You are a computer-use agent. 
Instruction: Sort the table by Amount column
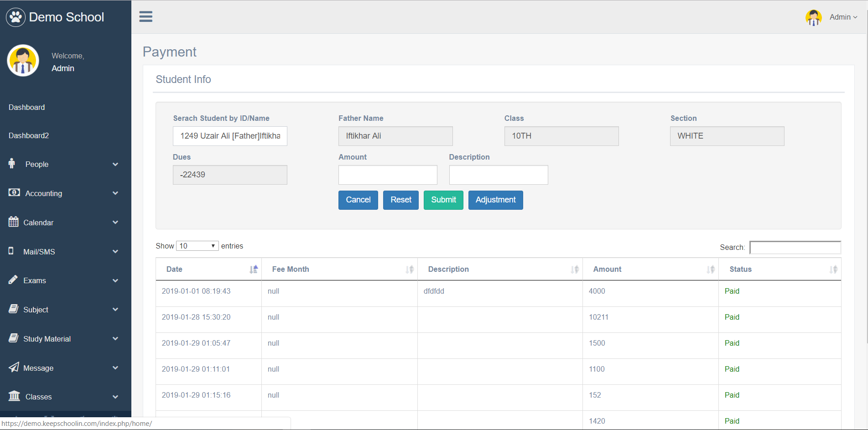[x=650, y=269]
